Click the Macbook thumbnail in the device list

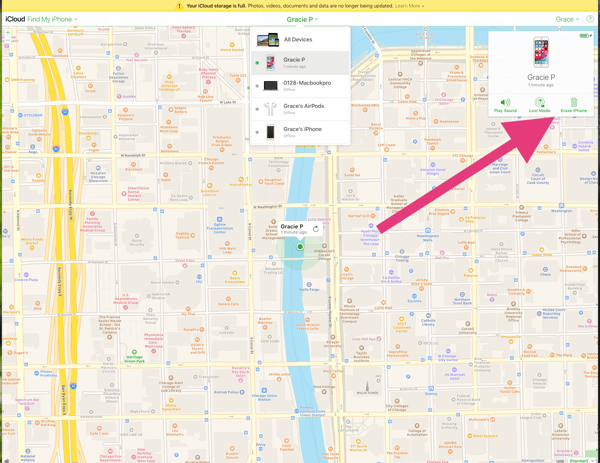click(x=271, y=86)
